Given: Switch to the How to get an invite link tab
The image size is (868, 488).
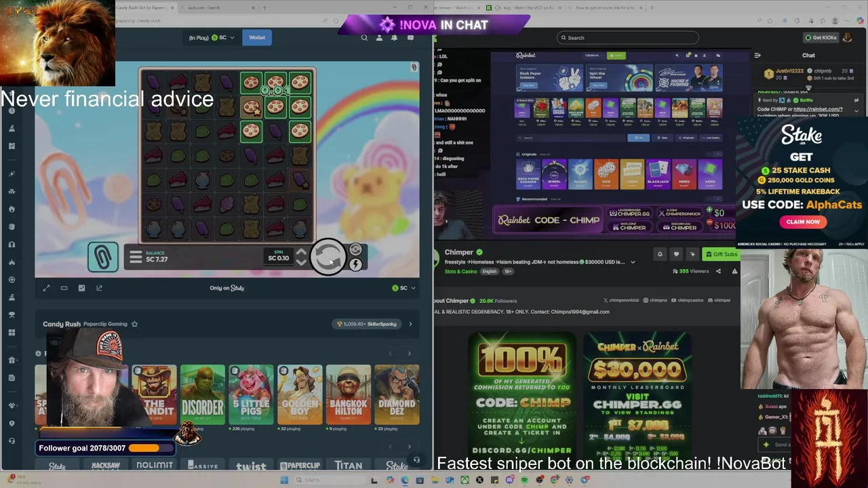Looking at the screenshot, I should tap(606, 7).
